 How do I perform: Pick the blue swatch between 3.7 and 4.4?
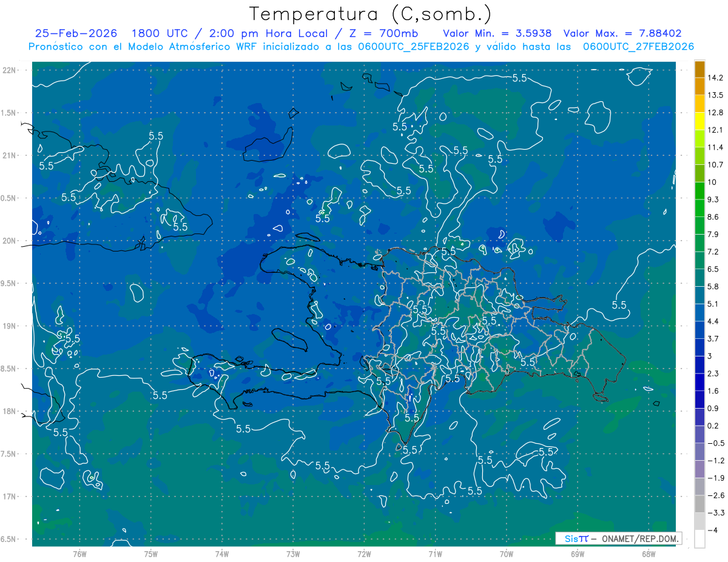coord(699,330)
